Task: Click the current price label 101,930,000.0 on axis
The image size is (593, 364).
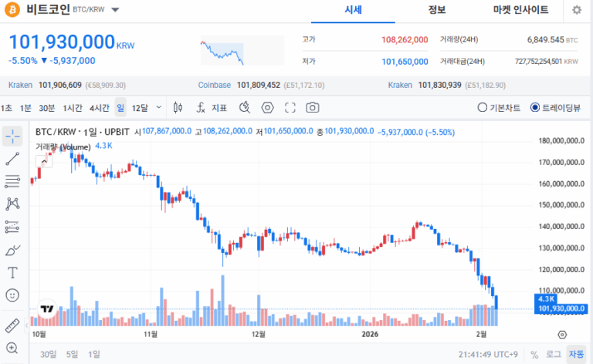Action: click(561, 309)
